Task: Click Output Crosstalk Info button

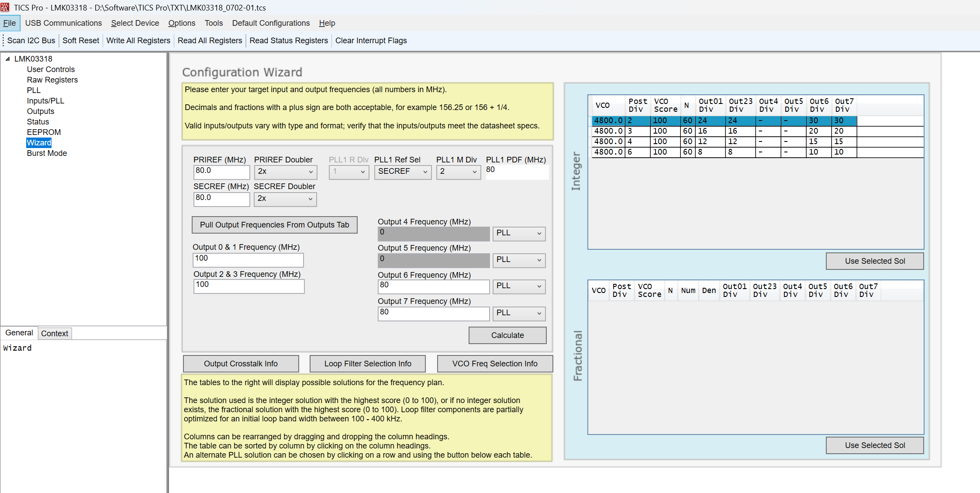Action: [x=241, y=364]
